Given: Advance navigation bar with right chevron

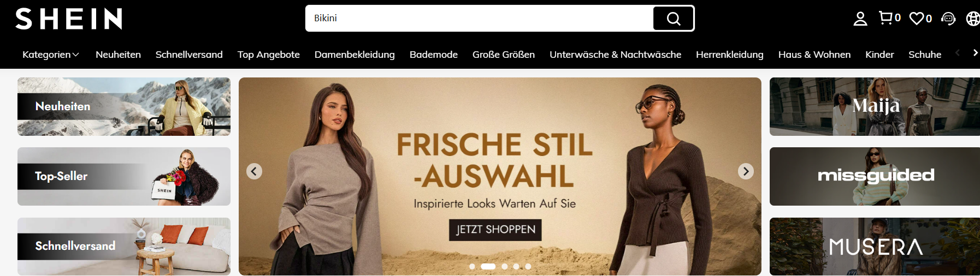Looking at the screenshot, I should tap(975, 53).
